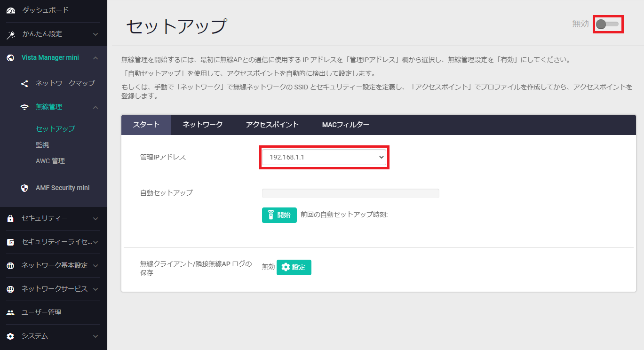Screen dimensions: 644x350
Task: Click the ネットワークマップ share icon
Action: [x=24, y=83]
